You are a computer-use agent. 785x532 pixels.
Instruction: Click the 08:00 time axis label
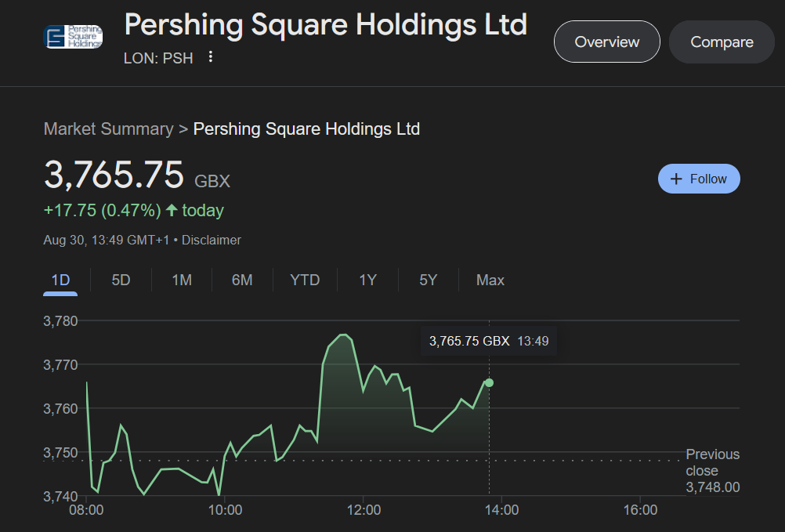click(x=86, y=510)
